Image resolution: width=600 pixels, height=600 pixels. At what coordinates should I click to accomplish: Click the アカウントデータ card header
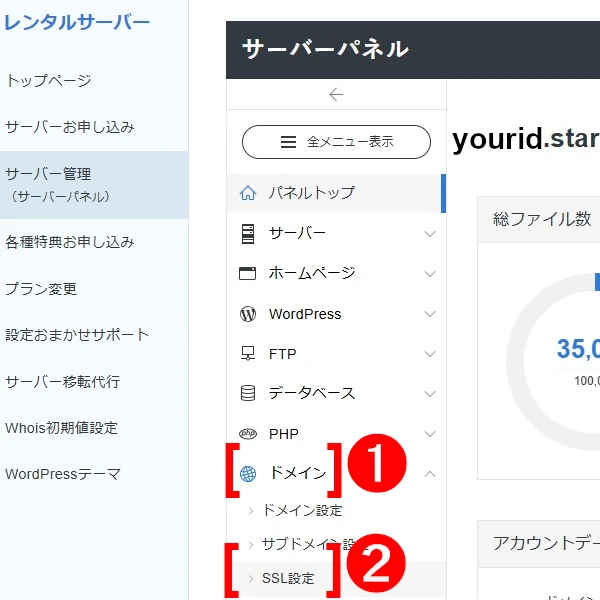pyautogui.click(x=539, y=544)
